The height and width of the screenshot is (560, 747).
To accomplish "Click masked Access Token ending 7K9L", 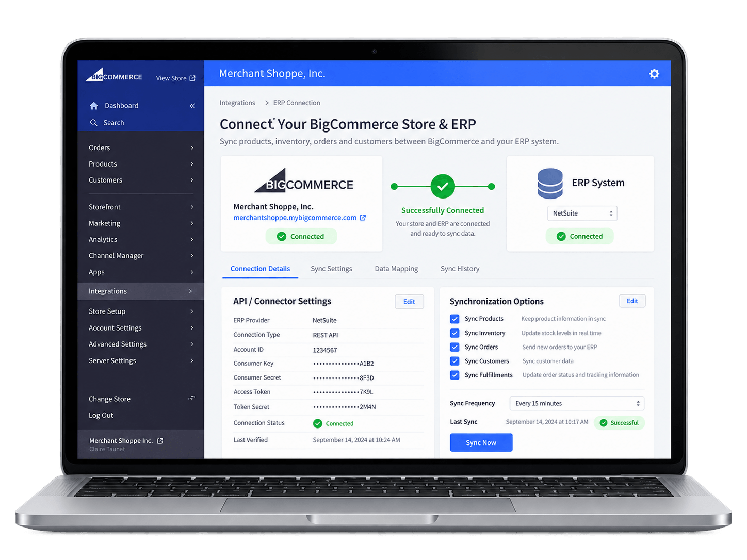I will pos(343,392).
